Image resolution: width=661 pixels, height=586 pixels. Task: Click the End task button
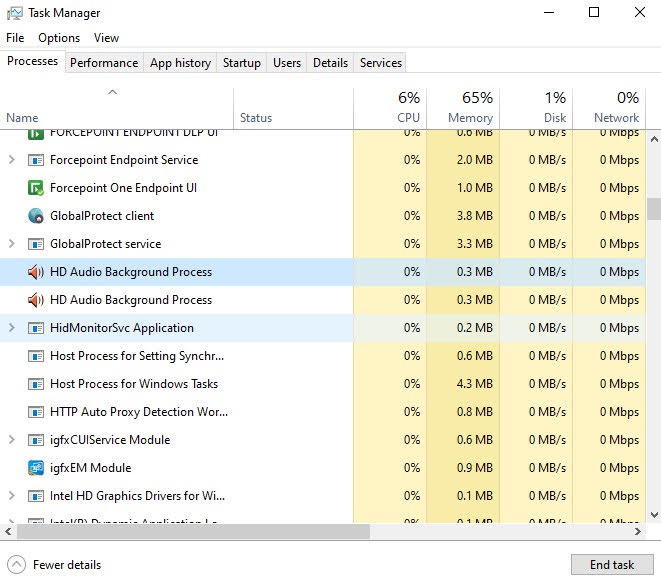612,564
